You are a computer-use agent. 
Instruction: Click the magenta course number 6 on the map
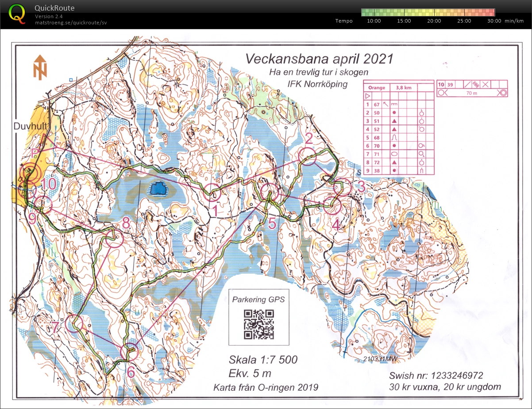click(131, 372)
